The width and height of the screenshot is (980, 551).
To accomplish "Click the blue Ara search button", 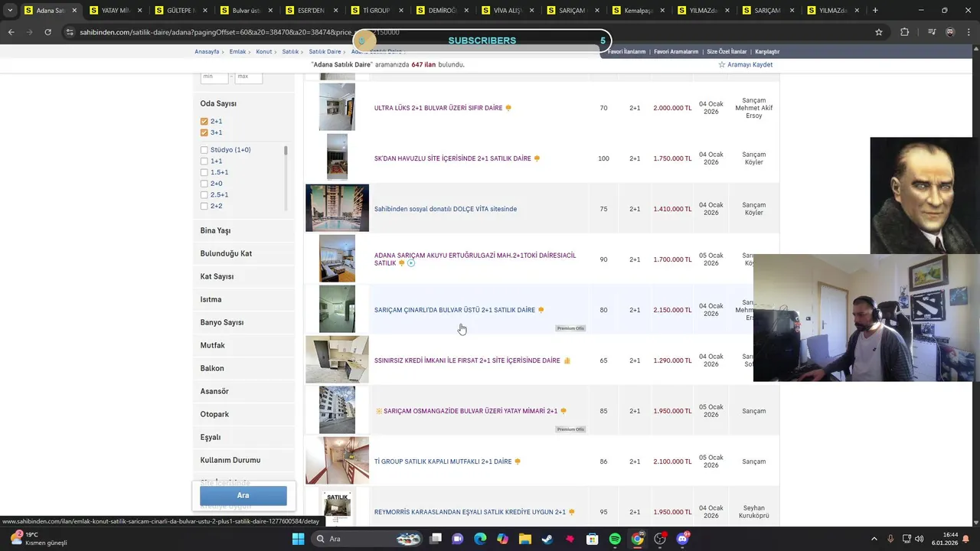I will click(243, 495).
